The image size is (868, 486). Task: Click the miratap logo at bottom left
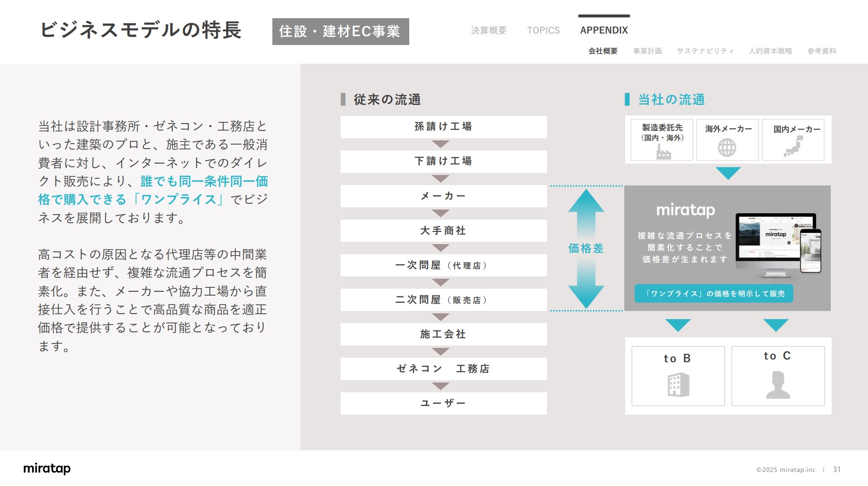(47, 469)
